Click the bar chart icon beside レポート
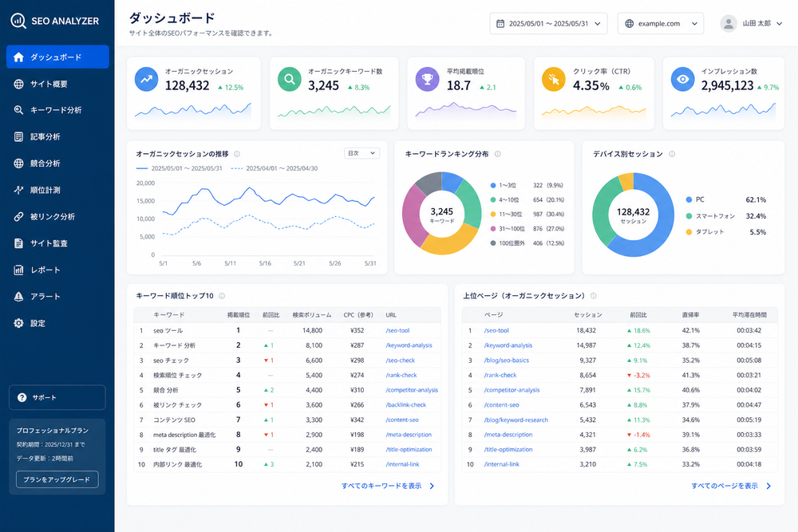Screen dimensions: 798x532 click(x=19, y=270)
